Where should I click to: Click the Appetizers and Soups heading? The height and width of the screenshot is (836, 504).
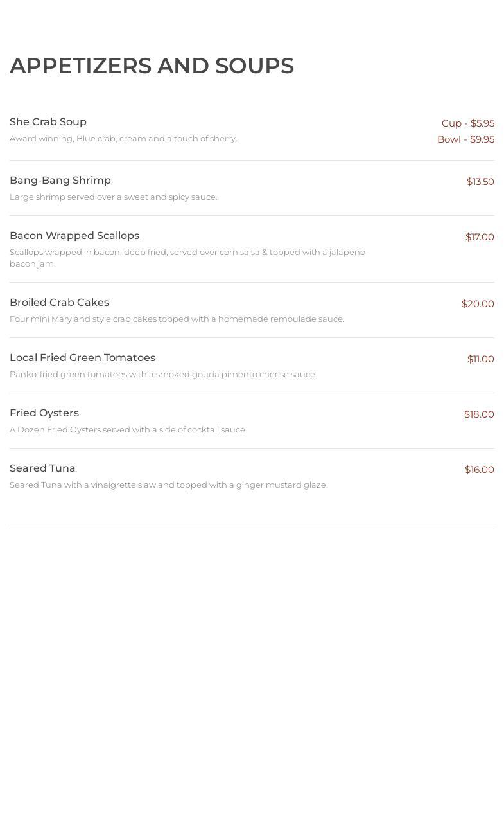click(x=152, y=66)
